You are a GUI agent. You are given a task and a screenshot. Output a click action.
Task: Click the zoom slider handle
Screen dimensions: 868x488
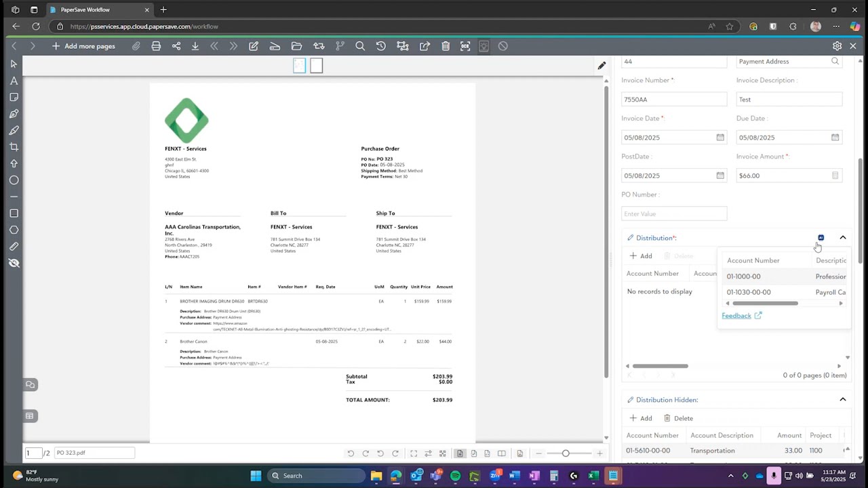[566, 453]
